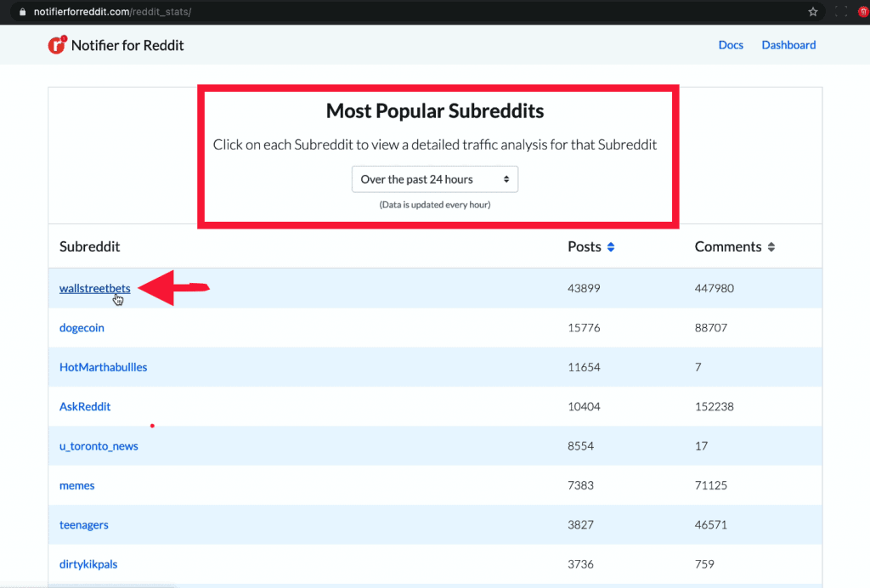Open u_toronto_news subreddit link

tap(99, 446)
